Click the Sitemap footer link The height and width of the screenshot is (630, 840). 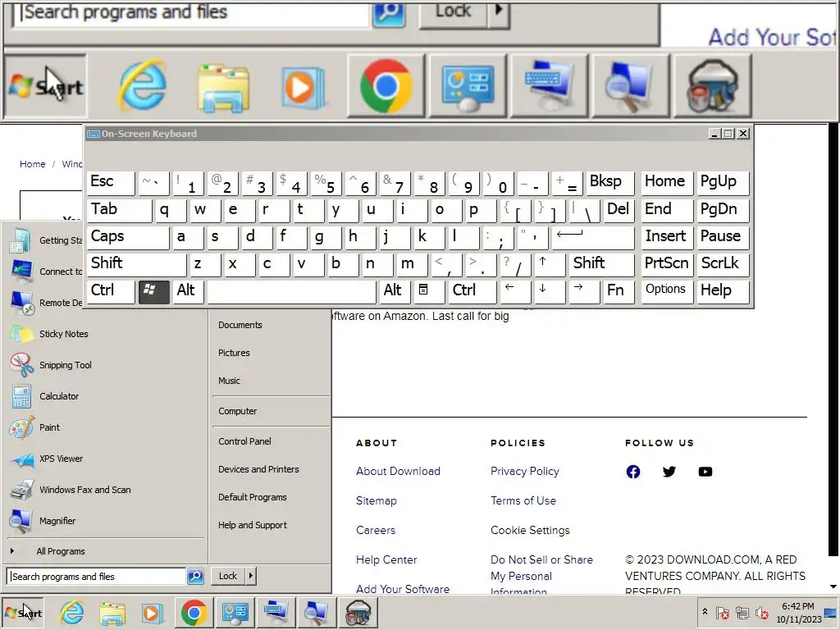pos(376,501)
